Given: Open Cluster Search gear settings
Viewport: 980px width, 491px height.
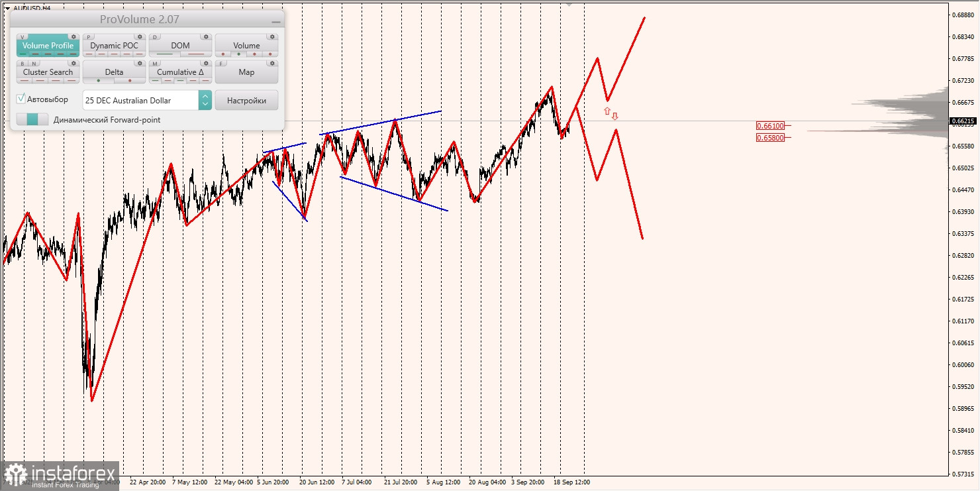Looking at the screenshot, I should click(73, 64).
